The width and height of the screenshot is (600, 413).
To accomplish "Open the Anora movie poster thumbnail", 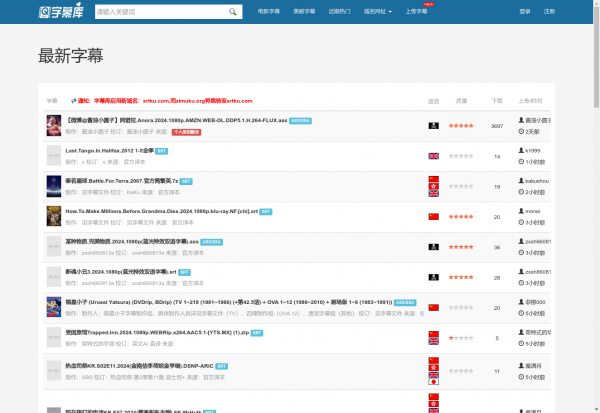I will (x=54, y=125).
